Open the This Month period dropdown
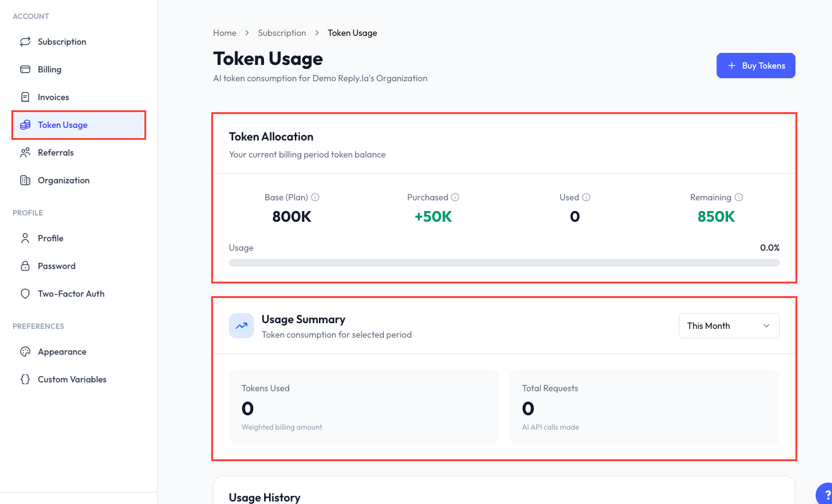The image size is (832, 504). tap(729, 326)
